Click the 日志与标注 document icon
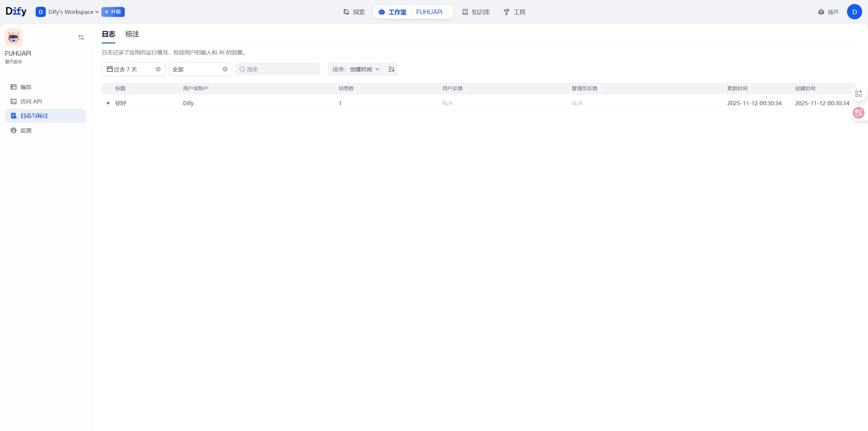 pos(14,116)
